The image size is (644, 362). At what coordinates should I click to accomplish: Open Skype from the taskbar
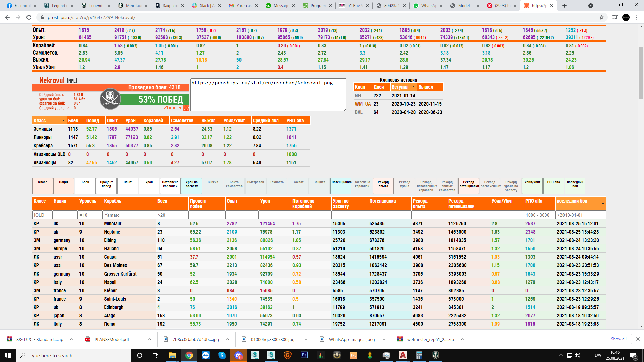(x=222, y=355)
